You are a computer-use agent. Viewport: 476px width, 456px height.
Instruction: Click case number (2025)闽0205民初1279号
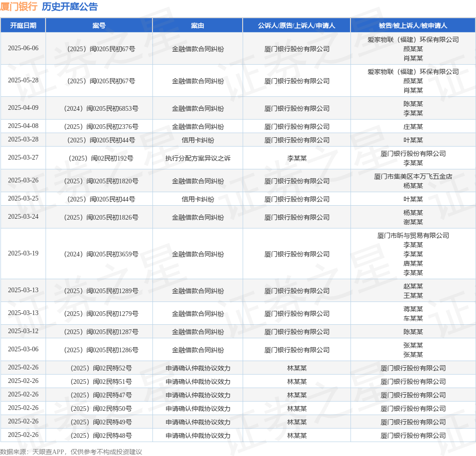[101, 314]
